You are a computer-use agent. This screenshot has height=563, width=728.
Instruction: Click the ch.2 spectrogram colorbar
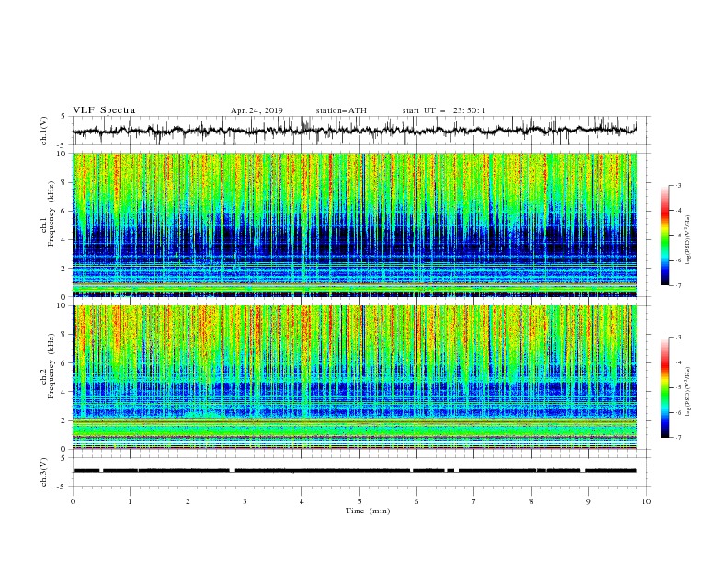(665, 387)
